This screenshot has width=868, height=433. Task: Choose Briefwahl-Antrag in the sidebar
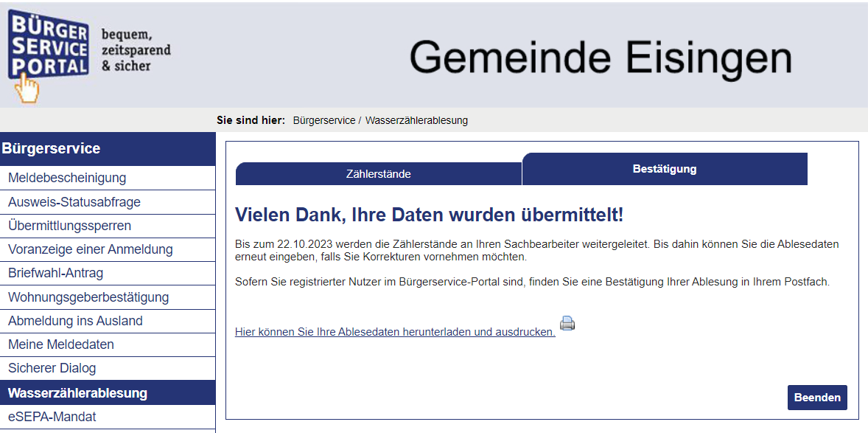tap(56, 273)
